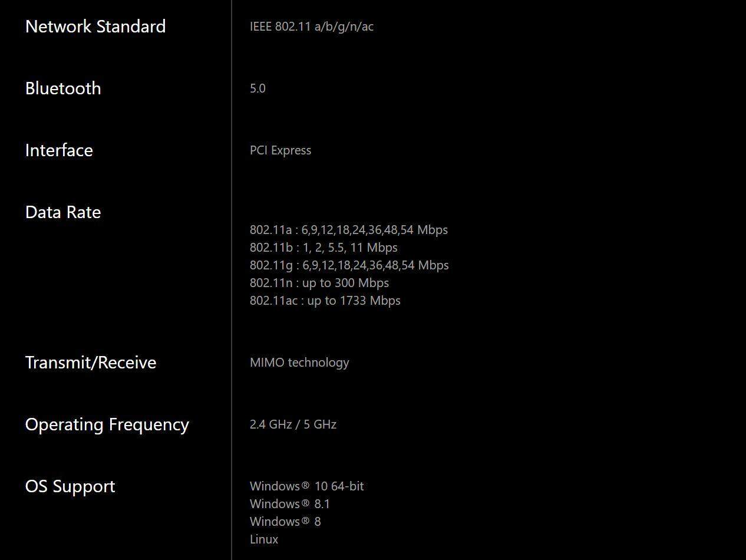
Task: Click the 802.11n up to 300 Mbps line
Action: pos(319,283)
